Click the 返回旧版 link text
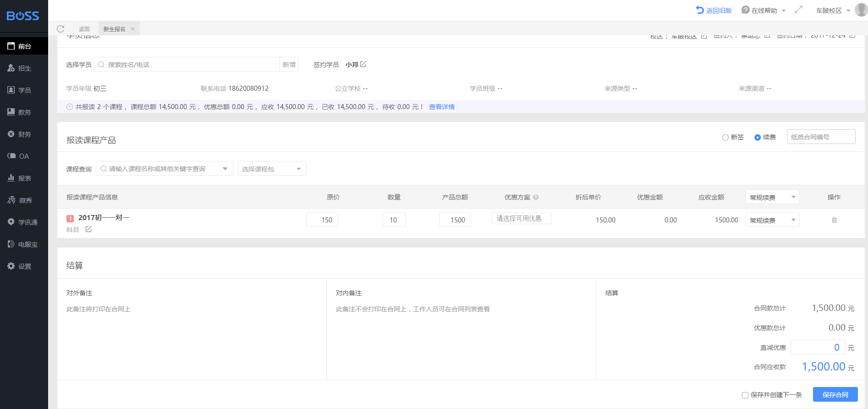This screenshot has width=868, height=409. (x=719, y=11)
